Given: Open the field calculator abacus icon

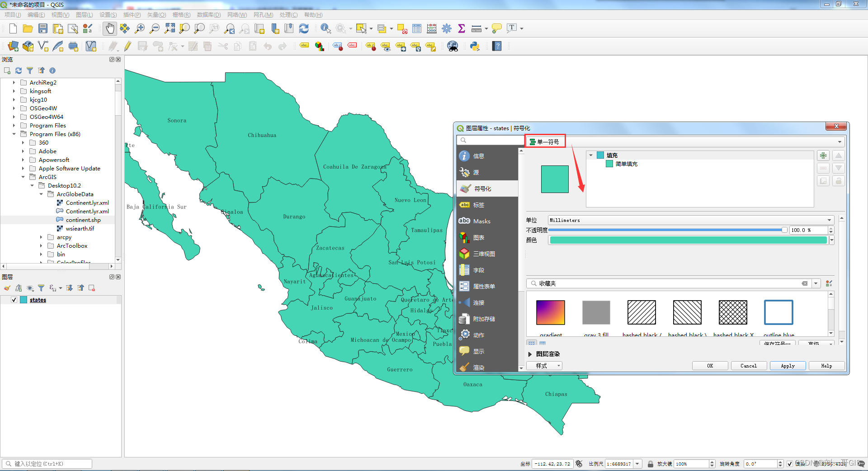Looking at the screenshot, I should pyautogui.click(x=432, y=28).
